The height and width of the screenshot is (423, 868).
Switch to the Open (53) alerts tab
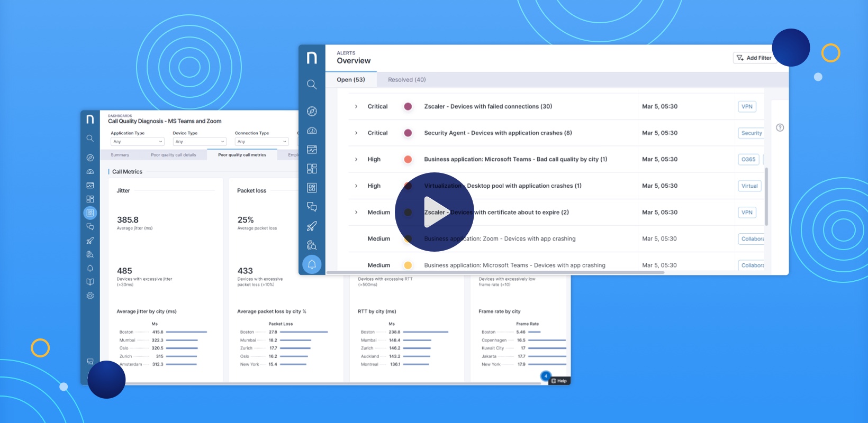[x=351, y=80]
